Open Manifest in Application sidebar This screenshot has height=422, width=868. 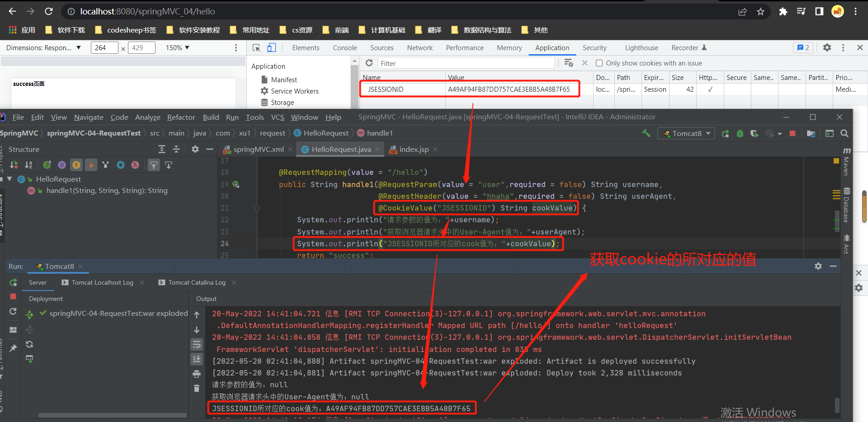pyautogui.click(x=284, y=80)
